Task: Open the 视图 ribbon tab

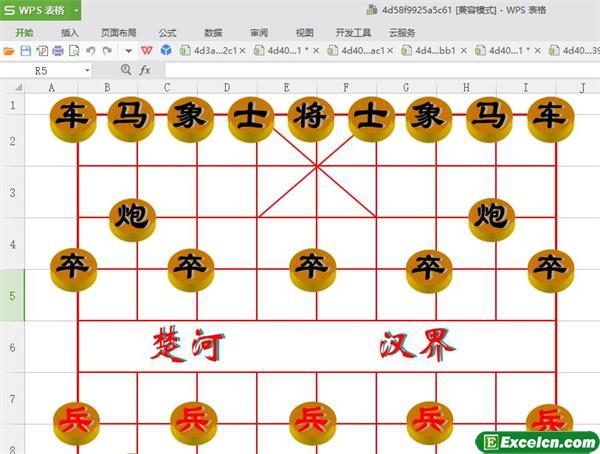Action: (x=305, y=33)
